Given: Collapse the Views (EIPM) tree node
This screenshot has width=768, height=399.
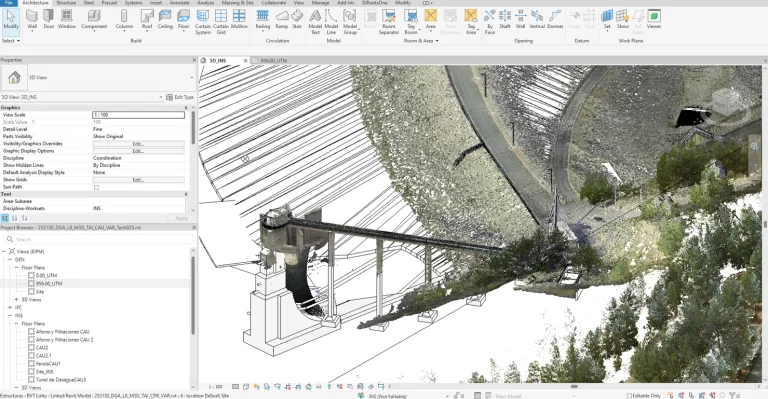Looking at the screenshot, I should (4, 251).
